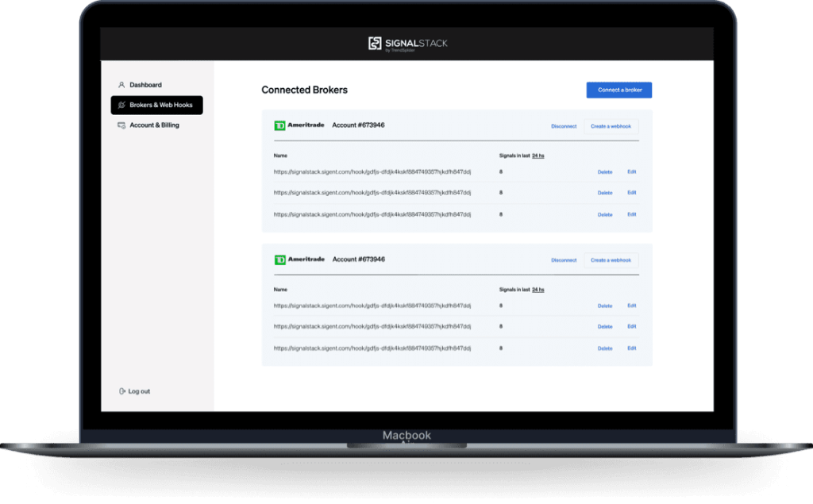The height and width of the screenshot is (504, 813).
Task: Click the Log out arrow icon
Action: (121, 391)
